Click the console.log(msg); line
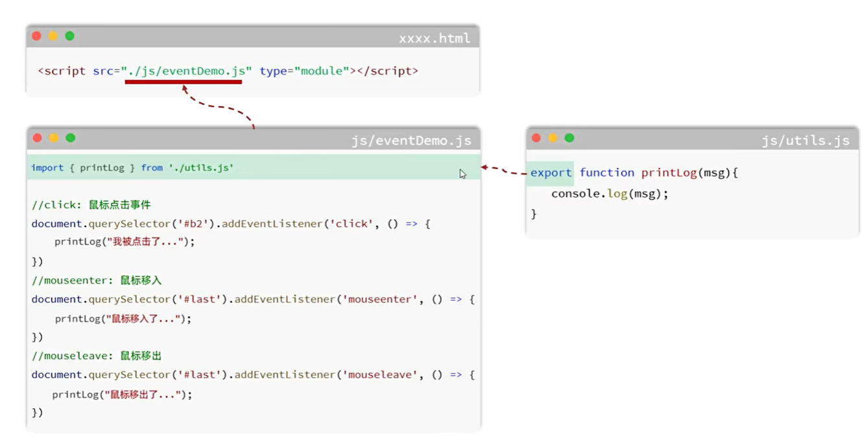This screenshot has height=440, width=868. point(610,193)
